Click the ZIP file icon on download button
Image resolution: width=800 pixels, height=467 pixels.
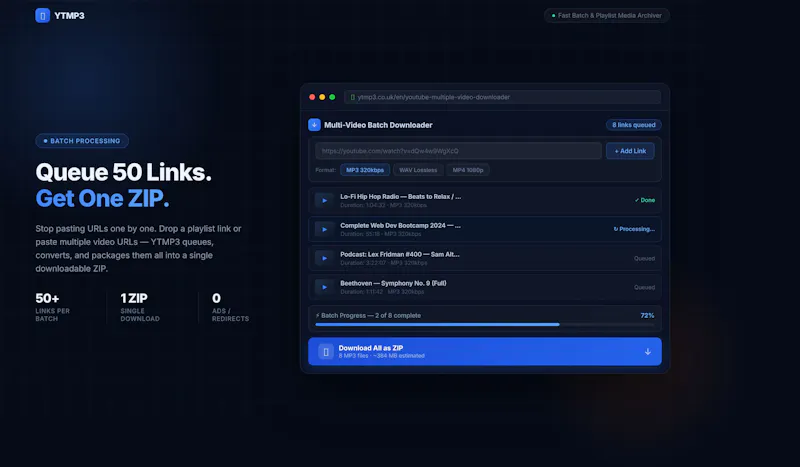(x=326, y=352)
